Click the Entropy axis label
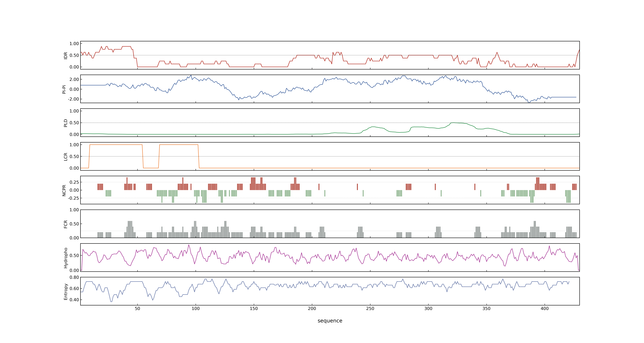 66,291
